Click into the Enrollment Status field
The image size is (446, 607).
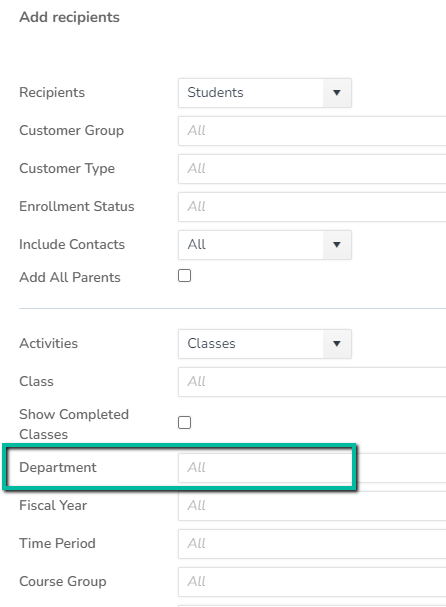(x=312, y=207)
